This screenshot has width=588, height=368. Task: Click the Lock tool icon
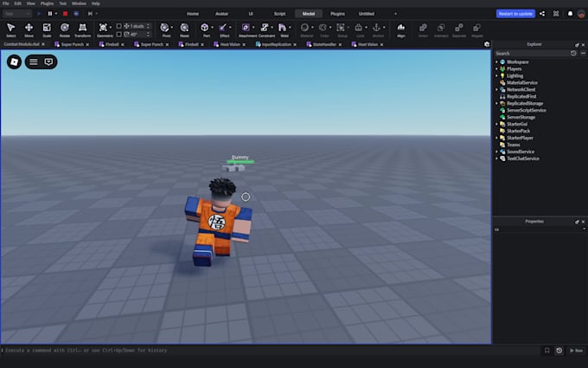[x=359, y=28]
